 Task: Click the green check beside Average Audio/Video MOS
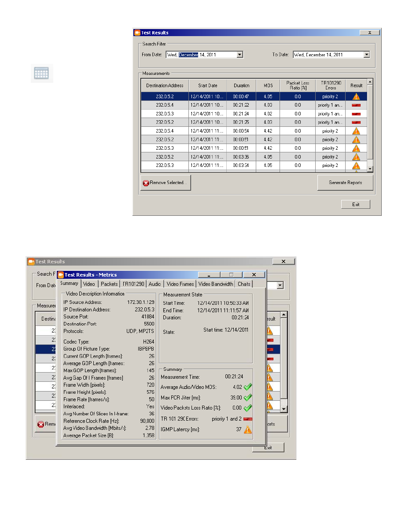click(x=248, y=387)
